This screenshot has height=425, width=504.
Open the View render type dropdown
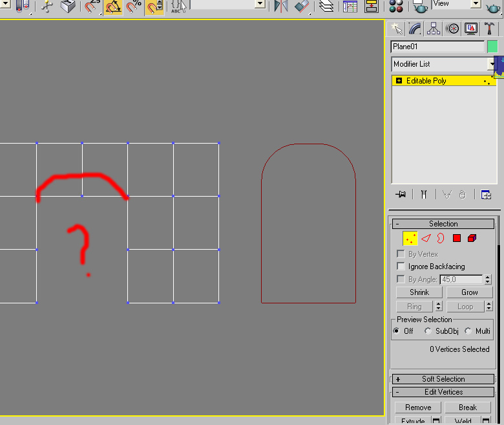tap(476, 4)
